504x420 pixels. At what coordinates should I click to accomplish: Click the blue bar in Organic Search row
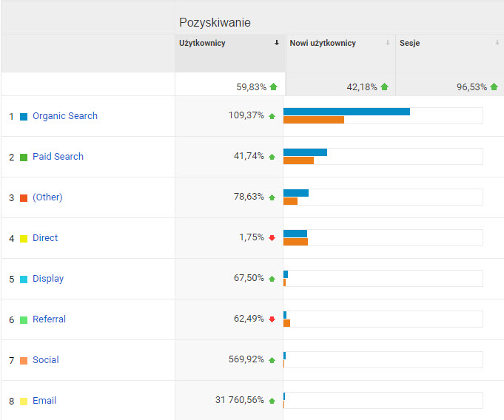[346, 112]
